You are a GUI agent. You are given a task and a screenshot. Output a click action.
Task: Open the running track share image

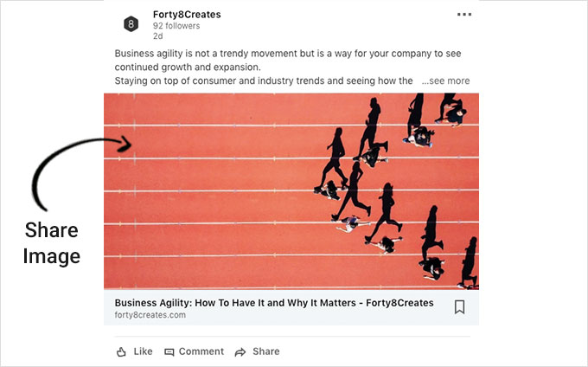pyautogui.click(x=291, y=191)
